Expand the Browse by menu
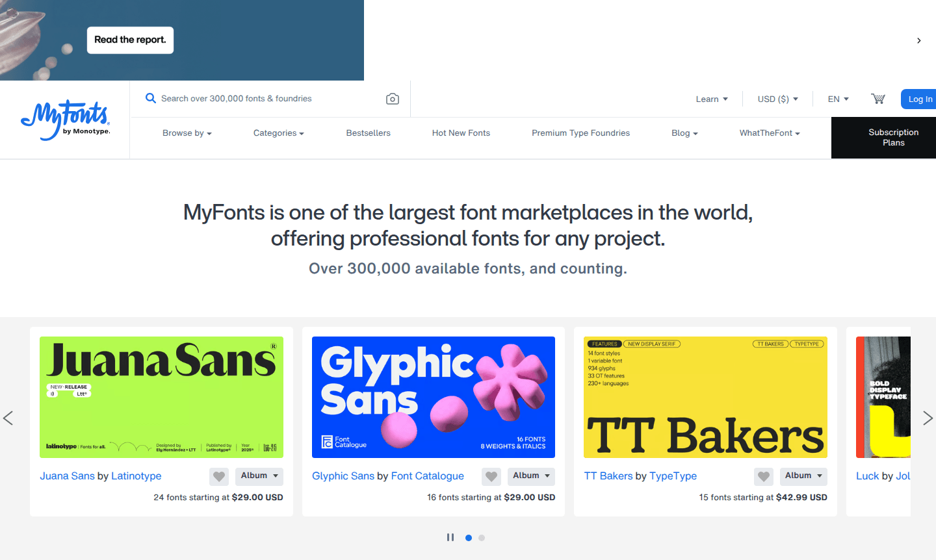 [x=187, y=133]
